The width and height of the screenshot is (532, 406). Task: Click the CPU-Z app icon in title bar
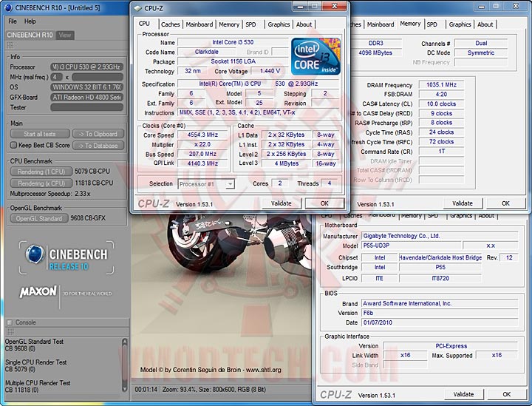(138, 8)
